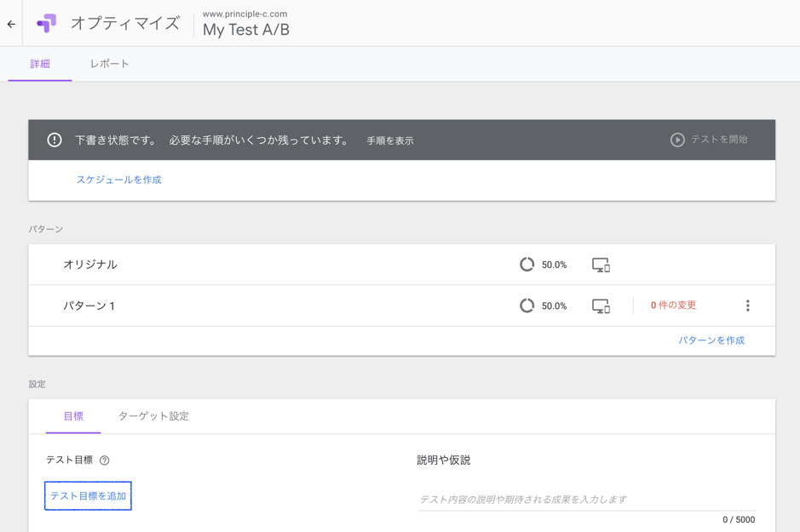Click the Google Optimize logo
Screen dimensions: 800x532
47,23
